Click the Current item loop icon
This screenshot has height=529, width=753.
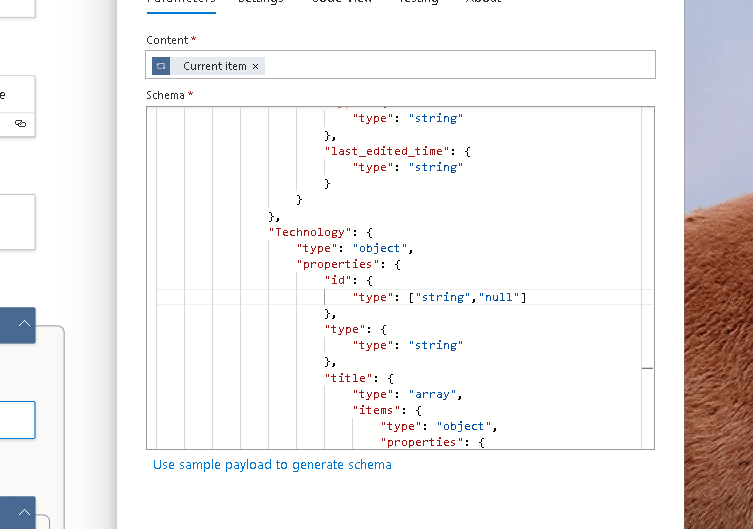point(161,66)
